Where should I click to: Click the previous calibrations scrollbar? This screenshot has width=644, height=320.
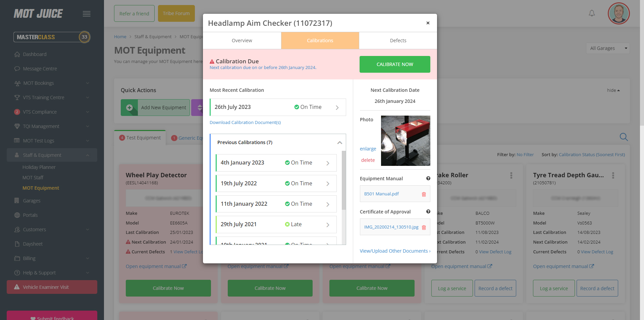343,181
